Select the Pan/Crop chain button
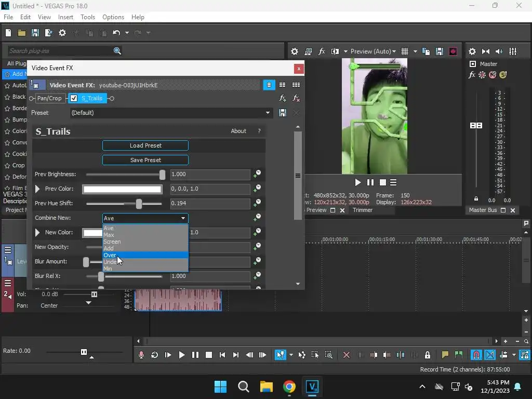Viewport: 532px width, 399px height. 49,98
